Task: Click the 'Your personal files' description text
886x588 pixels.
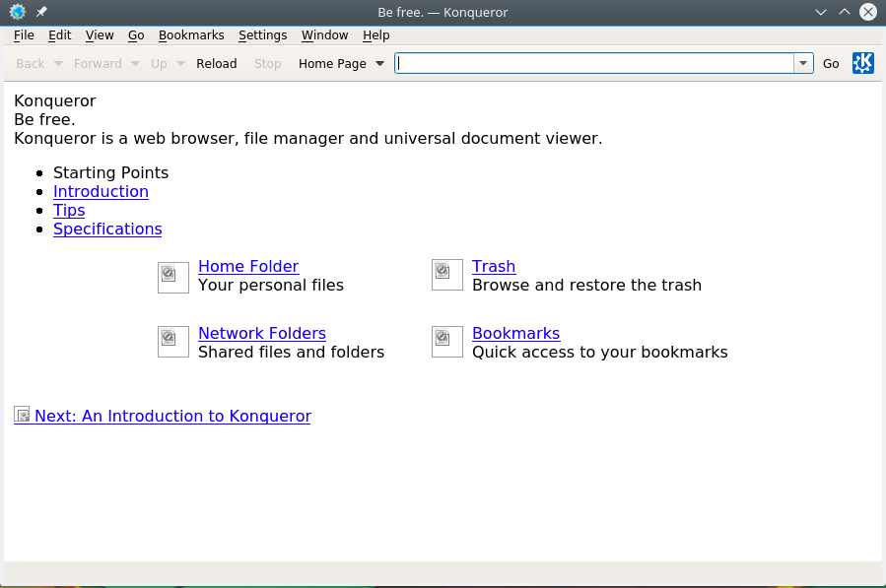Action: pos(271,286)
